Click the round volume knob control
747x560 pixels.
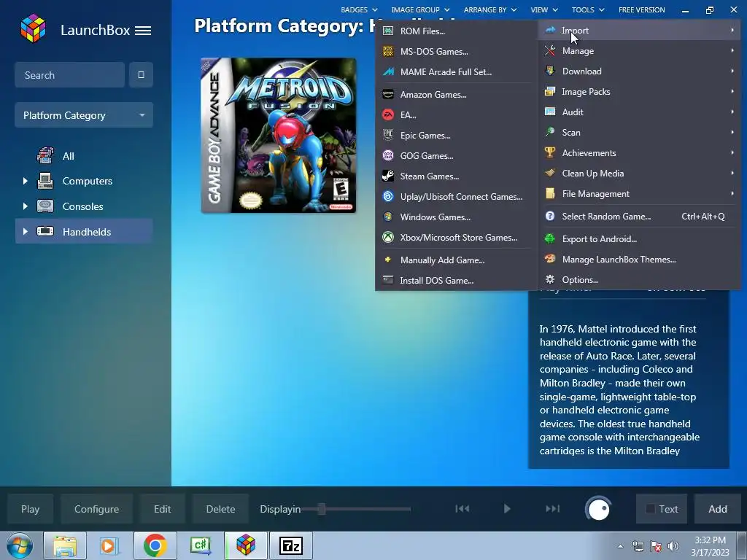pos(598,509)
